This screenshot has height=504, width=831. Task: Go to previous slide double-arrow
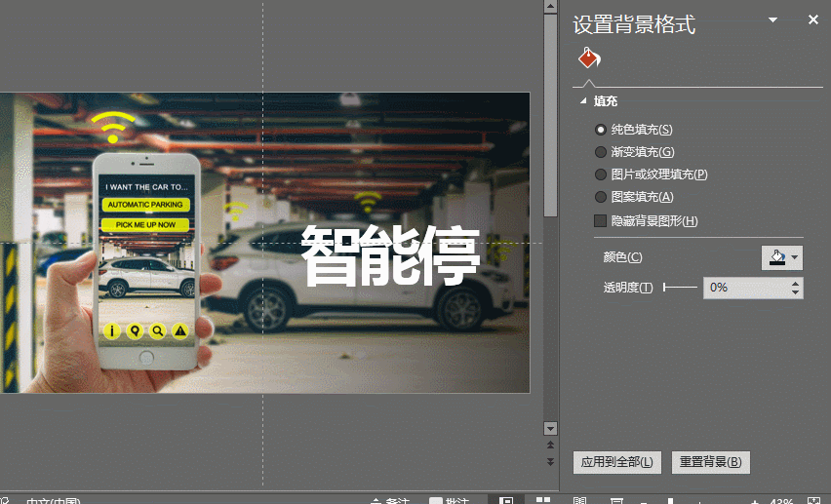[551, 445]
